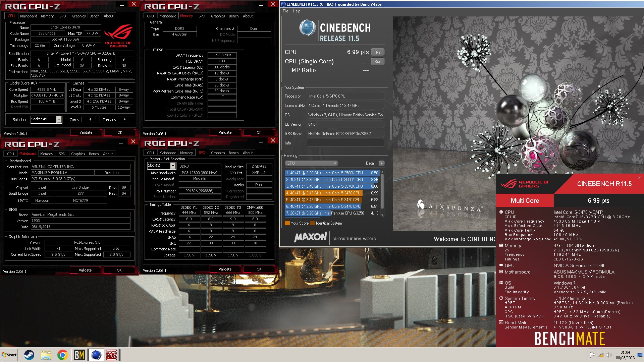Open the Steam taskbar icon

pos(29,355)
